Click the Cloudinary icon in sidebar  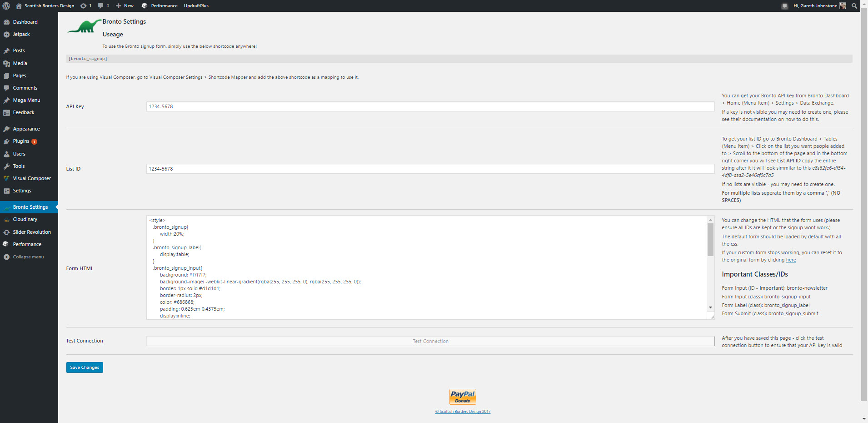[6, 220]
